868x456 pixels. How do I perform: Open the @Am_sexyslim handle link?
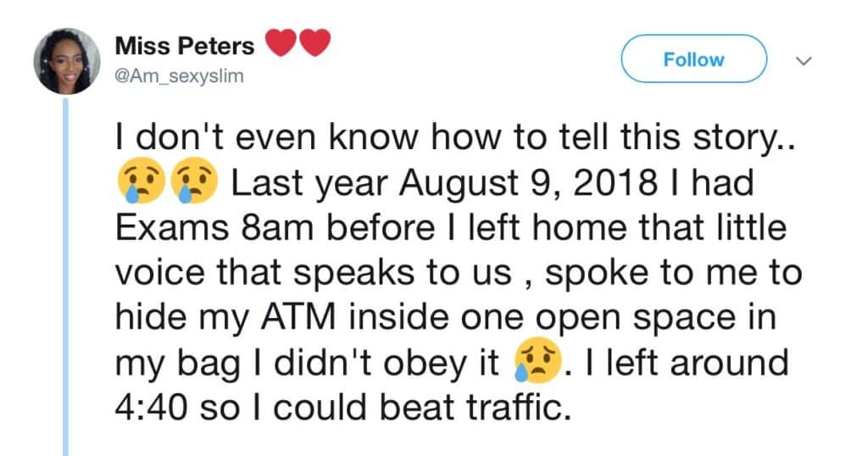pyautogui.click(x=178, y=76)
